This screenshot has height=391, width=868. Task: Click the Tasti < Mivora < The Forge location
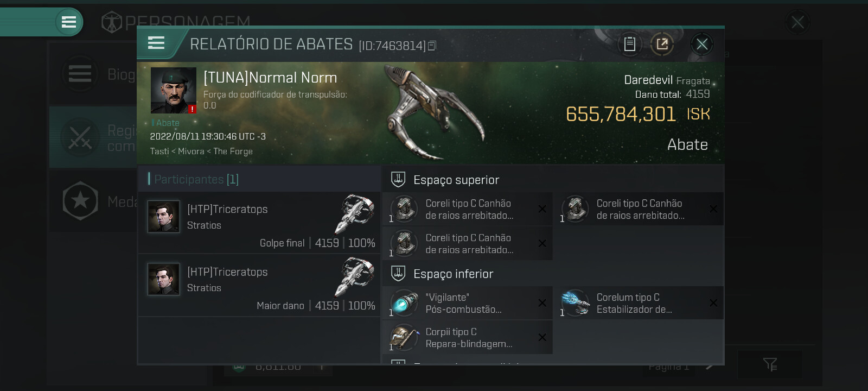click(201, 152)
